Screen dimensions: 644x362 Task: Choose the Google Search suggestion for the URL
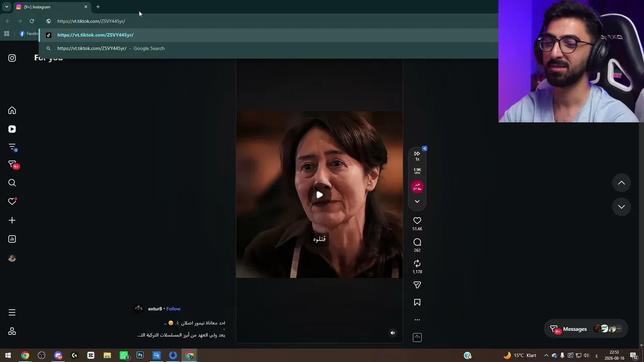point(269,48)
